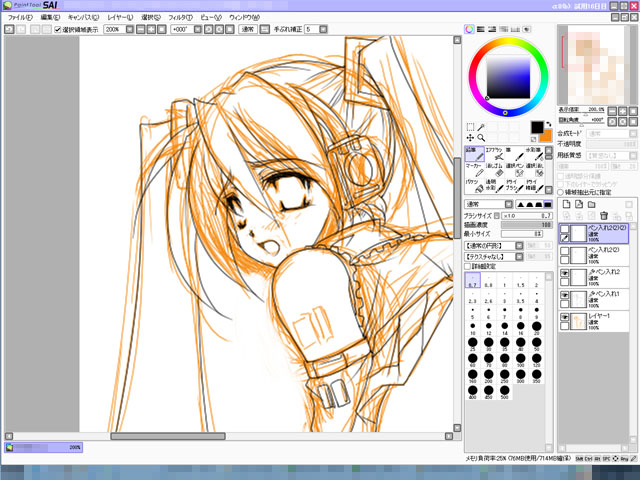
Task: Create a new layer folder
Action: click(591, 204)
